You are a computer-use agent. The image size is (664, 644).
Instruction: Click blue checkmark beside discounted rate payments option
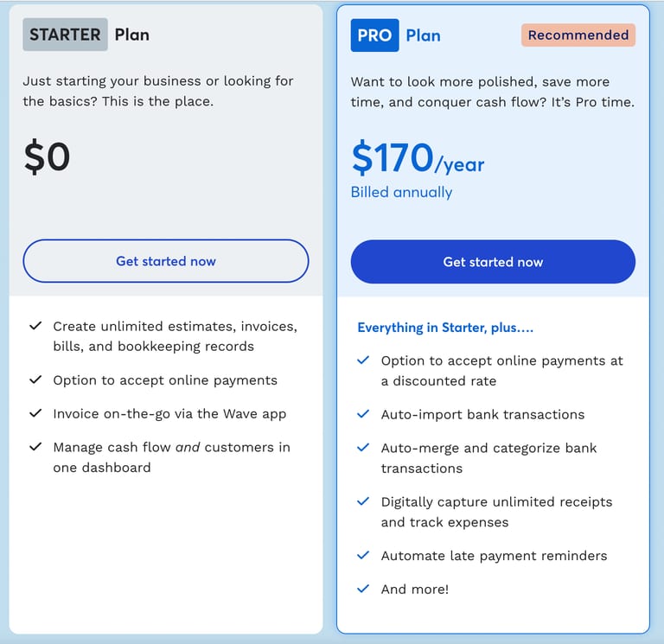pos(363,360)
